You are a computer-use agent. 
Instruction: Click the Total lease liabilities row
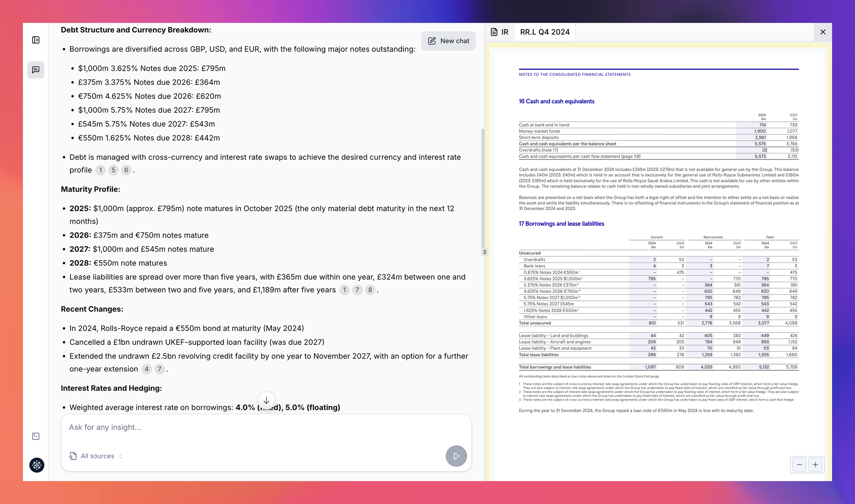[x=658, y=355]
